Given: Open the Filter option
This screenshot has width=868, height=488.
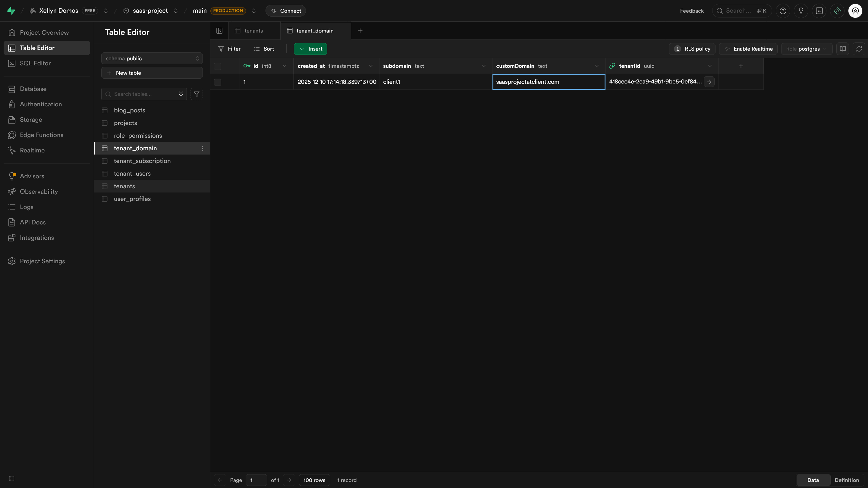Looking at the screenshot, I should (229, 49).
